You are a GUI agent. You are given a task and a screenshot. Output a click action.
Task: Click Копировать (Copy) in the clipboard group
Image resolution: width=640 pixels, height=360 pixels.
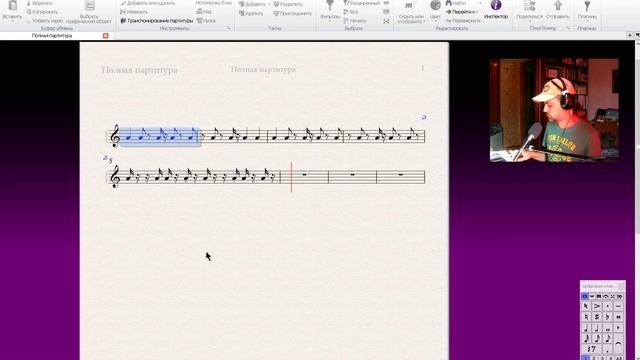42,12
